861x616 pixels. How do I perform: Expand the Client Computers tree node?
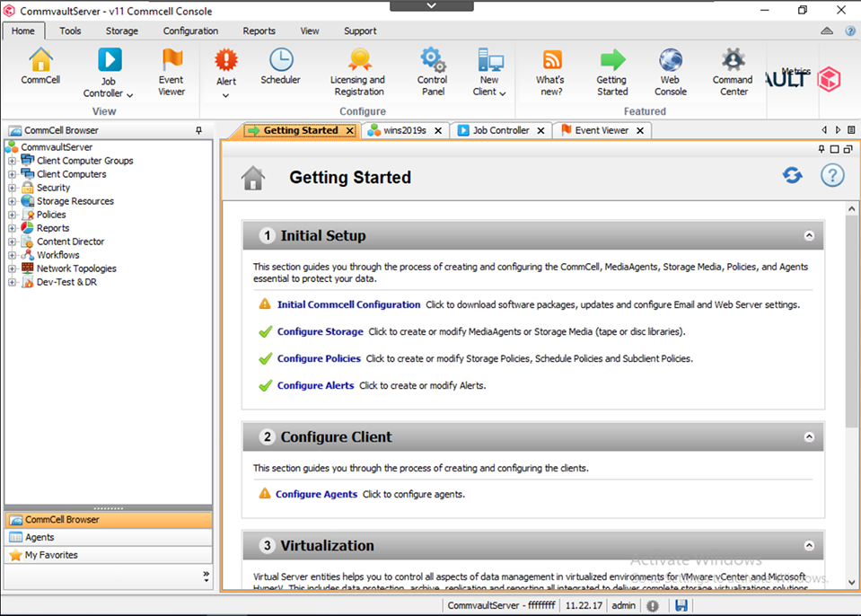(x=12, y=174)
